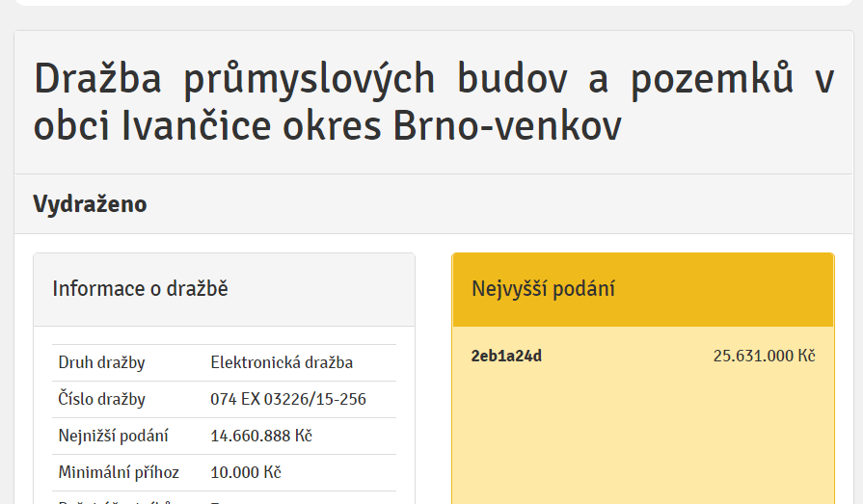Select the "Nejvyšší podání" yellow panel header
Screen dimensions: 863x504
pyautogui.click(x=543, y=289)
